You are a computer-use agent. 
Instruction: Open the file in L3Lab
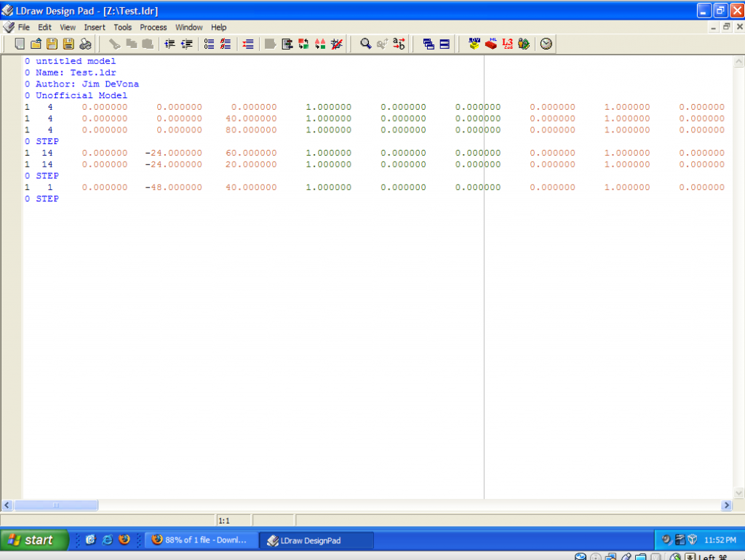click(507, 44)
